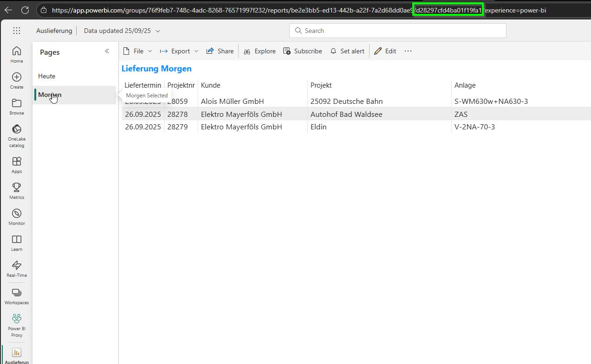Click cell S-WM630w+NA630-3
591x364 pixels.
pyautogui.click(x=491, y=101)
